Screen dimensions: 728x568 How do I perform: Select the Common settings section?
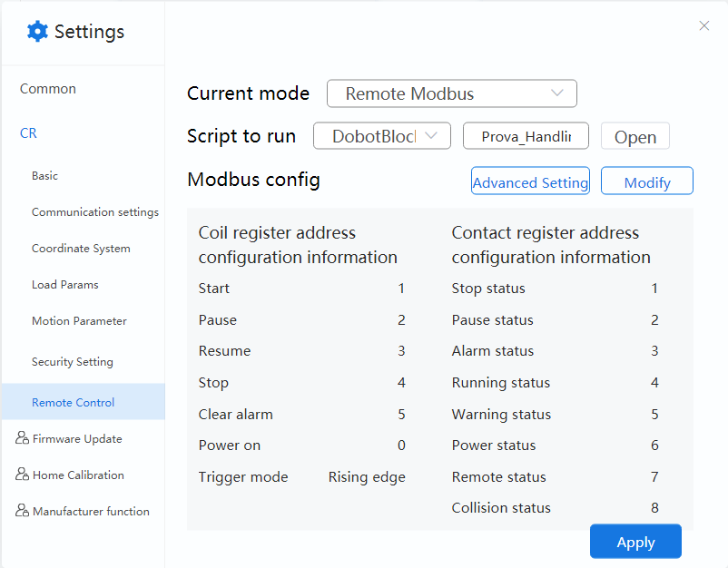pyautogui.click(x=48, y=89)
